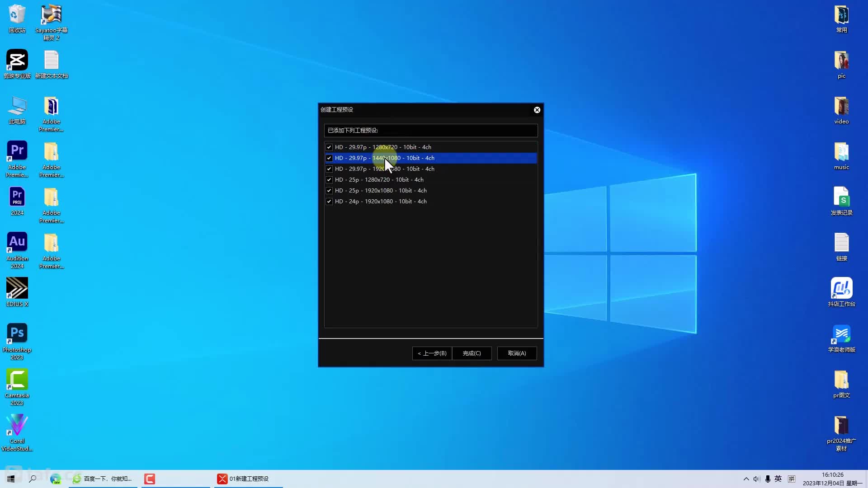Uncheck the HD 29.97p 1920x1080 preset checkbox
Screen dimensions: 868x488
pos(329,169)
